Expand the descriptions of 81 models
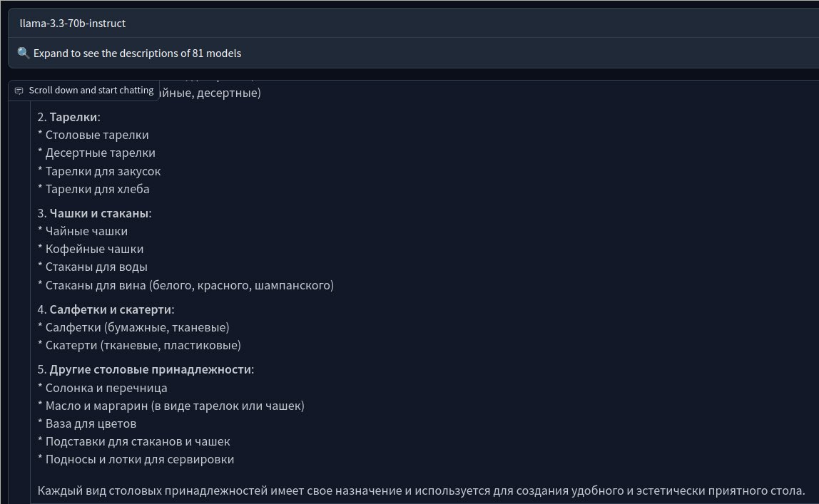This screenshot has height=504, width=819. point(139,53)
